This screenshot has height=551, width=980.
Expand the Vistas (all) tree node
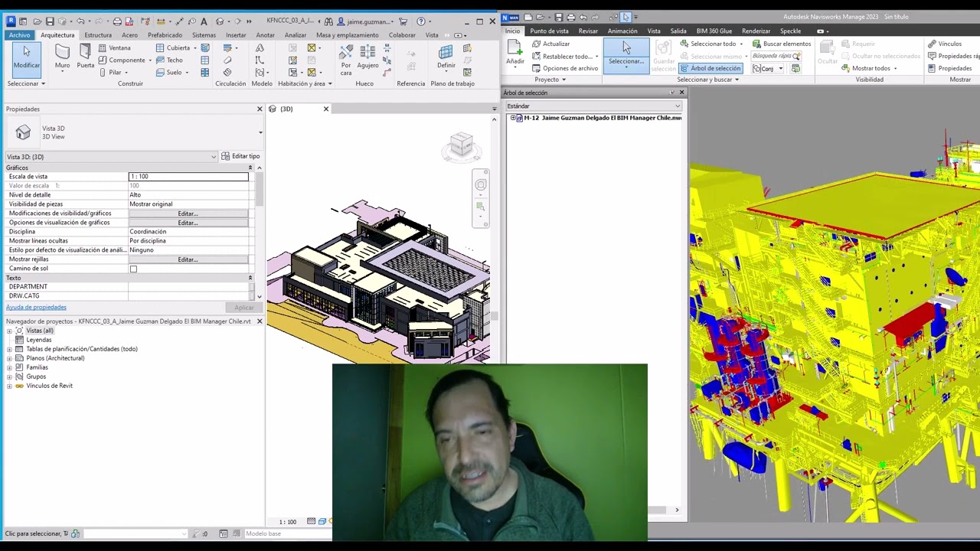pos(9,331)
